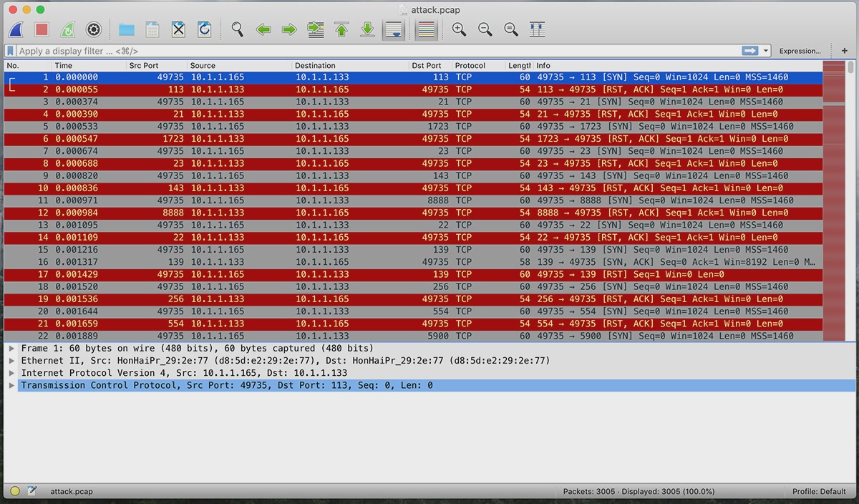Save this capture file using the document icon
Image resolution: width=859 pixels, height=504 pixels.
click(x=152, y=29)
